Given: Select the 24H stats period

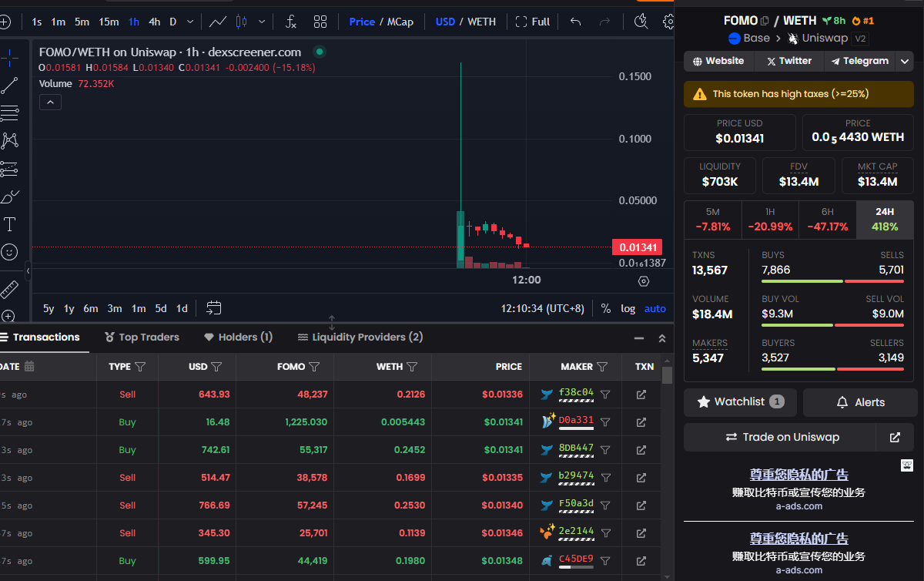Looking at the screenshot, I should [885, 220].
